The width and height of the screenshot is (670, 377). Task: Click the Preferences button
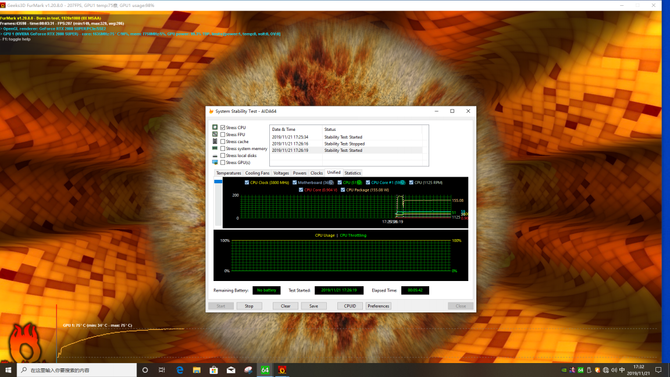[x=378, y=306]
